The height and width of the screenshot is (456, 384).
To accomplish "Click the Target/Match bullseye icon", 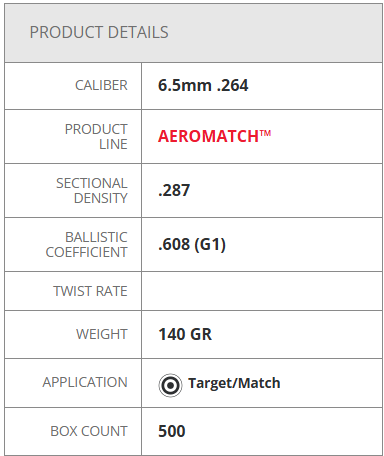I will [170, 385].
